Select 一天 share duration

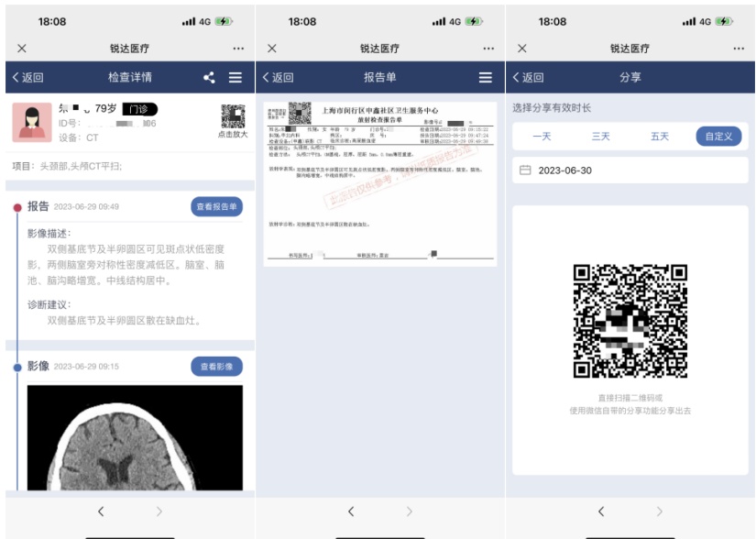tap(542, 137)
